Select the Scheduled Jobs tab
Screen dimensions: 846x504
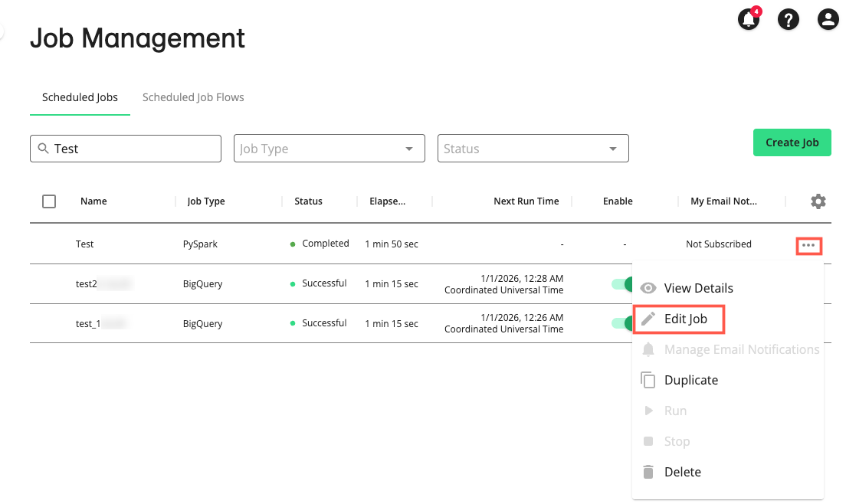[80, 97]
